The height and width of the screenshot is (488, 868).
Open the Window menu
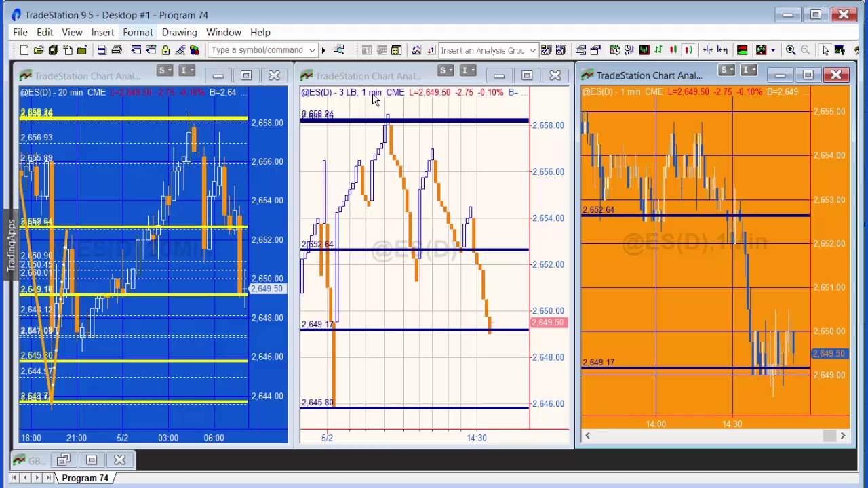click(x=224, y=32)
